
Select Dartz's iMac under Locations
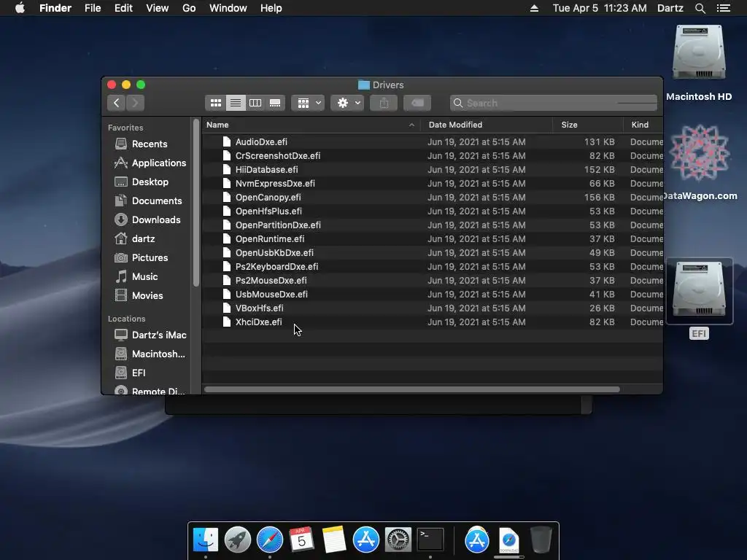tap(150, 335)
